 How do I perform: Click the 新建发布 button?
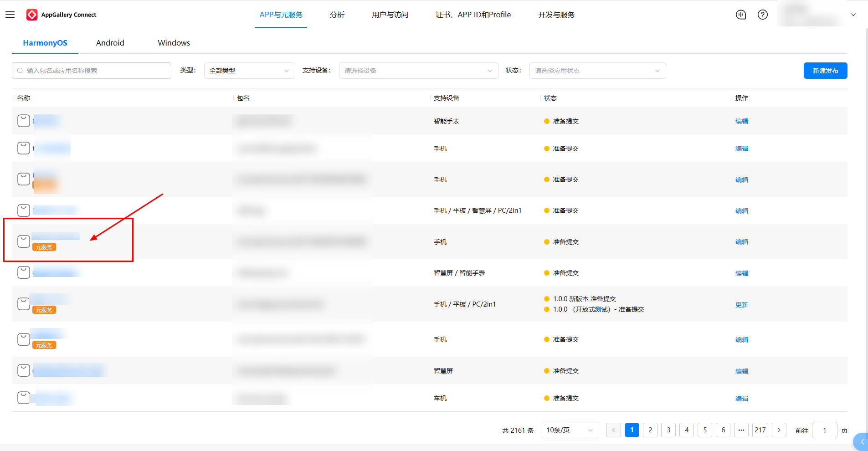[x=825, y=70]
